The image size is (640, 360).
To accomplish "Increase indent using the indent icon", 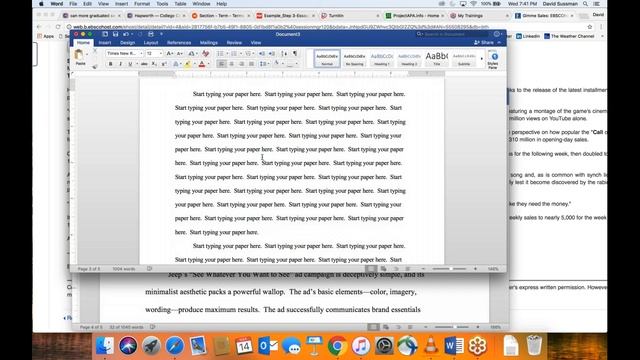I will pyautogui.click(x=272, y=53).
